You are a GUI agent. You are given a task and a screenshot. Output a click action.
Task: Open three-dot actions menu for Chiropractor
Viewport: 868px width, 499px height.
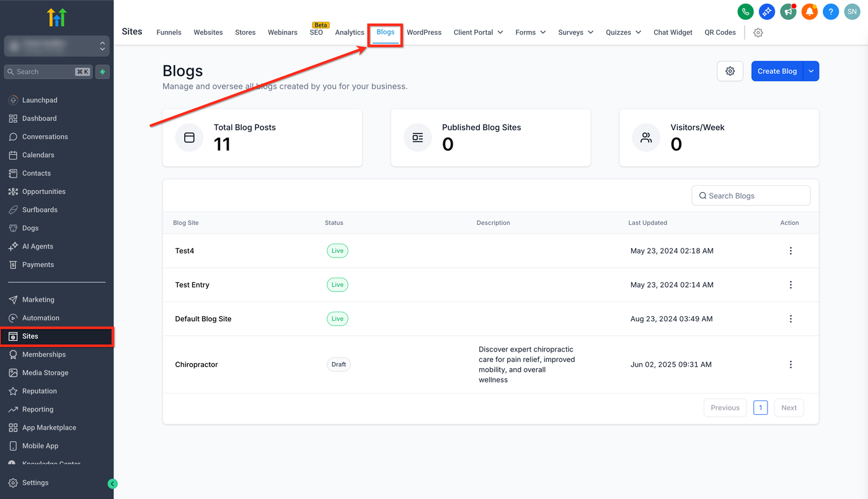coord(790,364)
